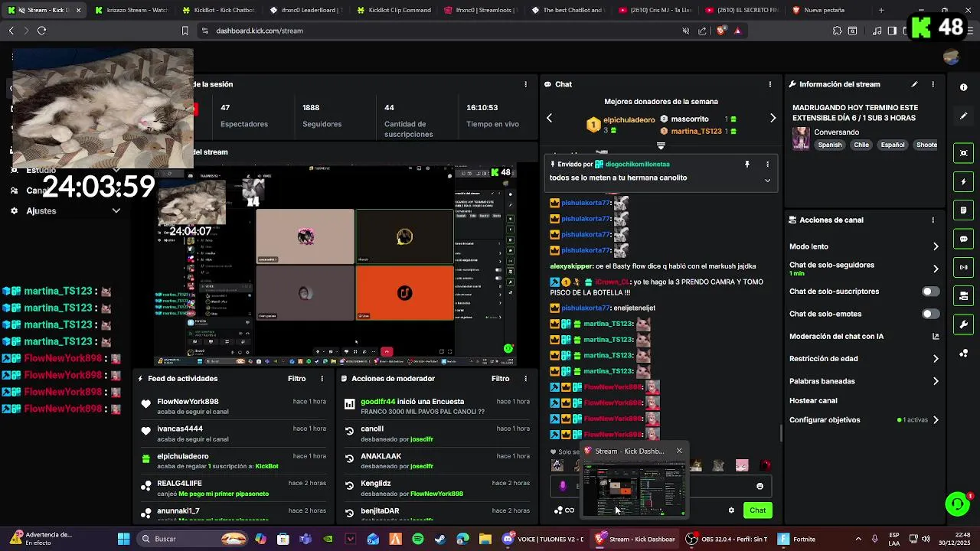Switch to KickBot Clip Command tab

[392, 10]
